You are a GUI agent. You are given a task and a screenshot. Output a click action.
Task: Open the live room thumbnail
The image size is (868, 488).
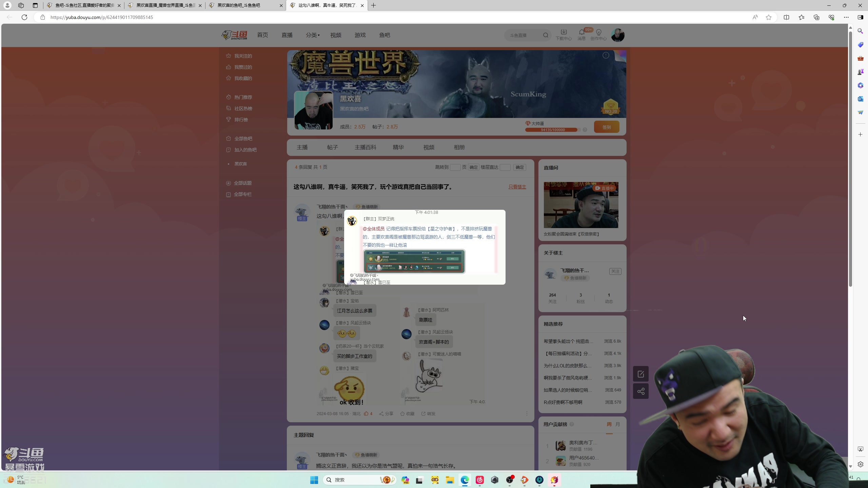pos(581,205)
